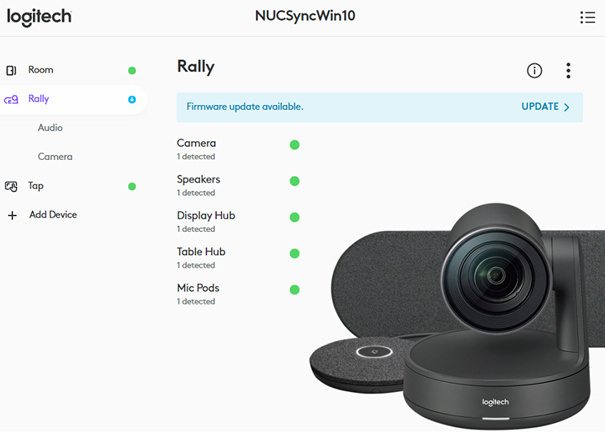Screen dimensions: 605x435
Task: Open the list menu icon at top right
Action: tap(587, 17)
